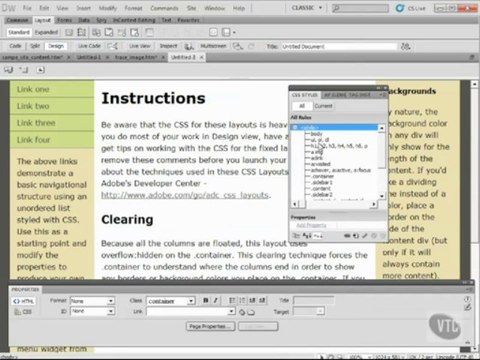
Task: Click Bold button in Properties
Action: click(x=206, y=301)
